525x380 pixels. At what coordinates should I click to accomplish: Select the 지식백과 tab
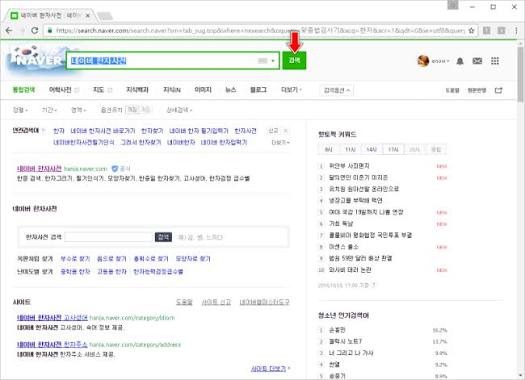tap(137, 90)
